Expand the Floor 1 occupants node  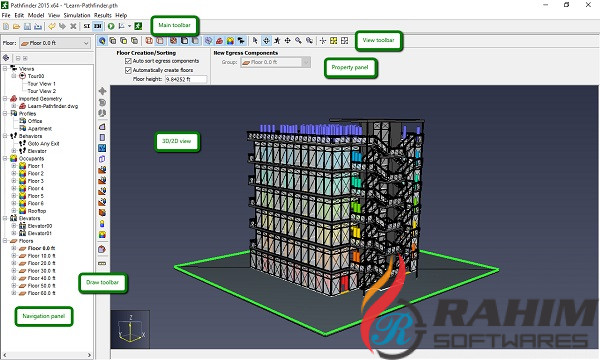pyautogui.click(x=14, y=166)
